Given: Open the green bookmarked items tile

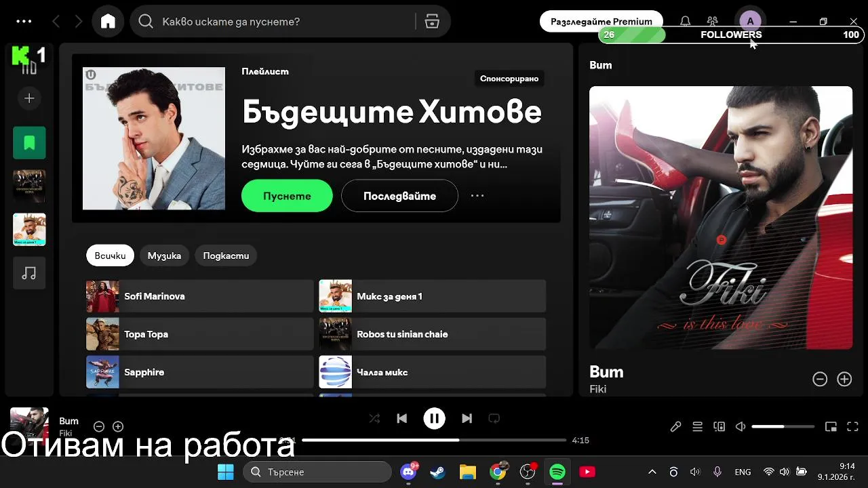Looking at the screenshot, I should [29, 143].
